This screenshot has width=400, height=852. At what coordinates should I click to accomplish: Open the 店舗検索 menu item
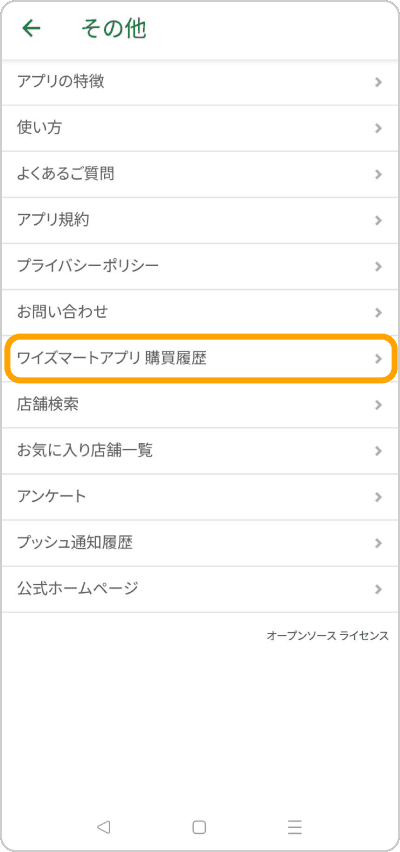click(x=200, y=405)
